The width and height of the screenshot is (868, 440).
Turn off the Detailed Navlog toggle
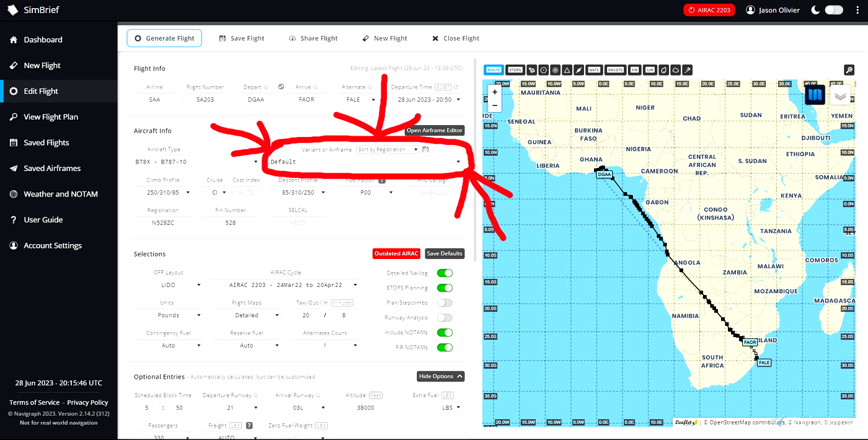point(445,273)
